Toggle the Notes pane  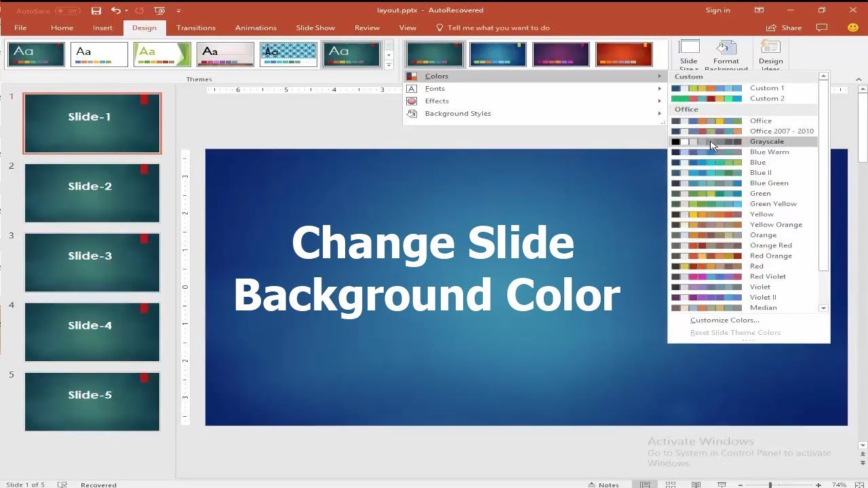pos(607,485)
